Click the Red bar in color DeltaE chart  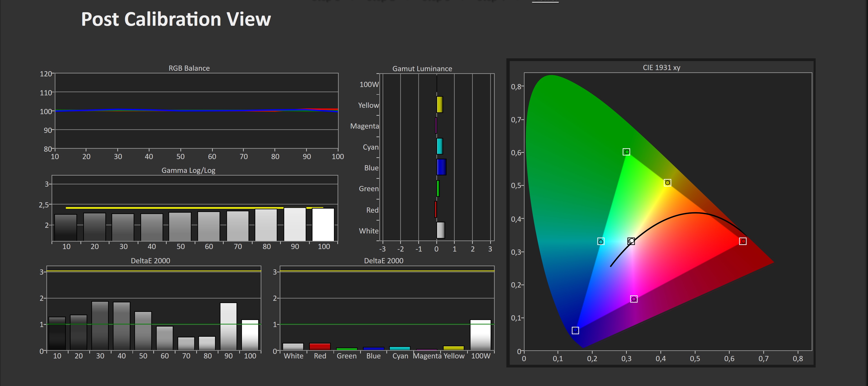320,347
